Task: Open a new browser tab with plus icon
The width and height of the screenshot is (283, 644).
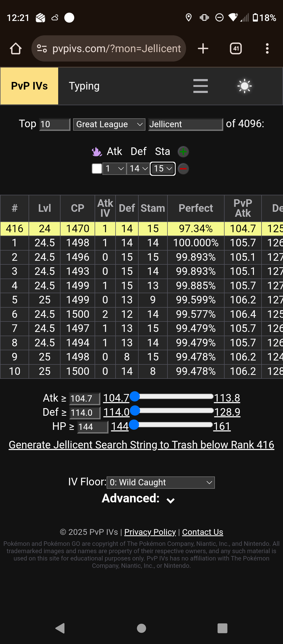Action: (x=203, y=49)
